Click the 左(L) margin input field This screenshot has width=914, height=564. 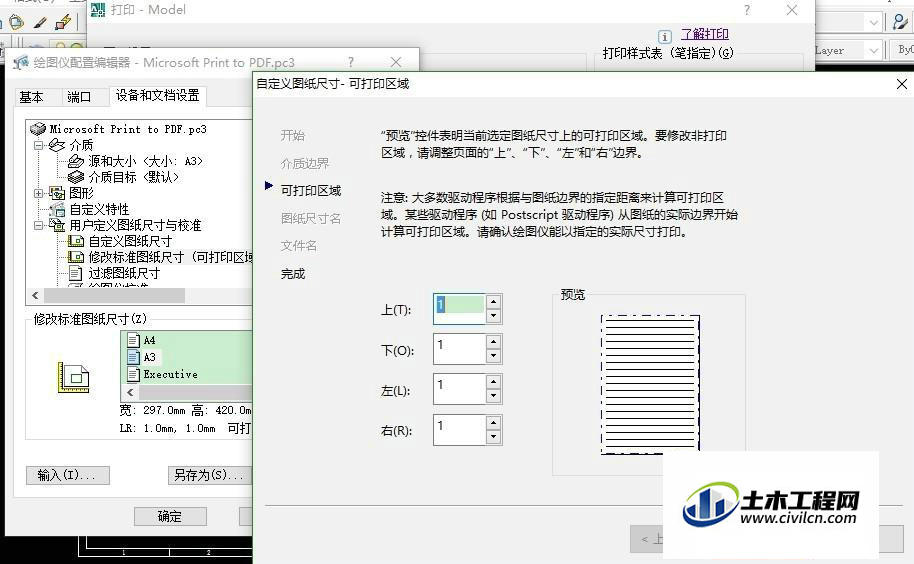pos(460,389)
